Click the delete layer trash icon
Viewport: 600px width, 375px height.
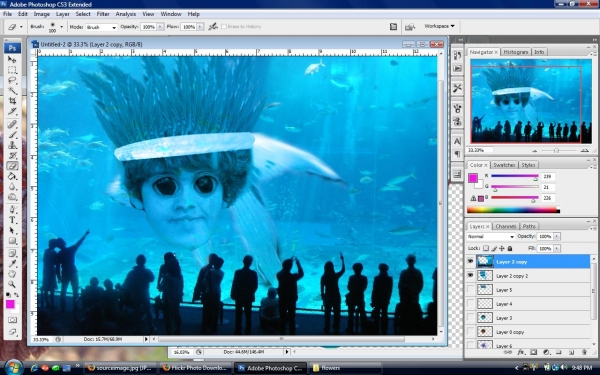[x=584, y=352]
